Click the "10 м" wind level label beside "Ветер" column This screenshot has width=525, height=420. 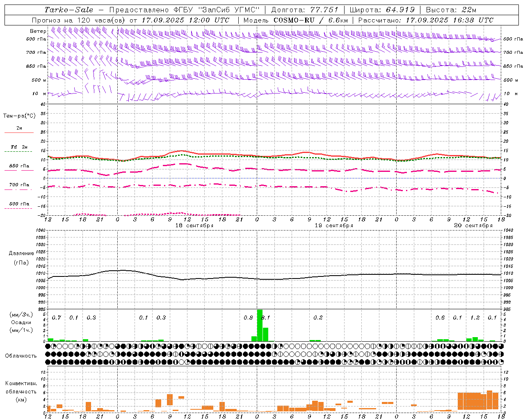(x=39, y=94)
